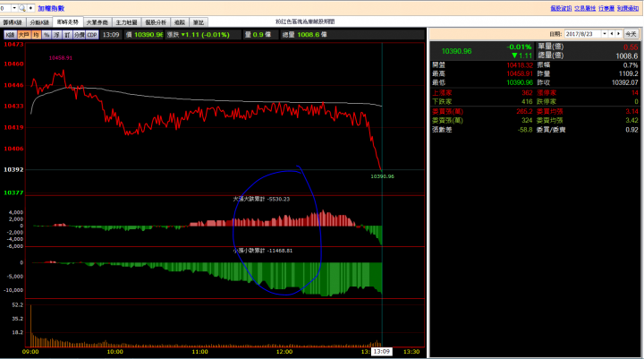Viewport: 644px width, 359px height.
Task: Click the 昨量 1109.2 value
Action: click(629, 73)
